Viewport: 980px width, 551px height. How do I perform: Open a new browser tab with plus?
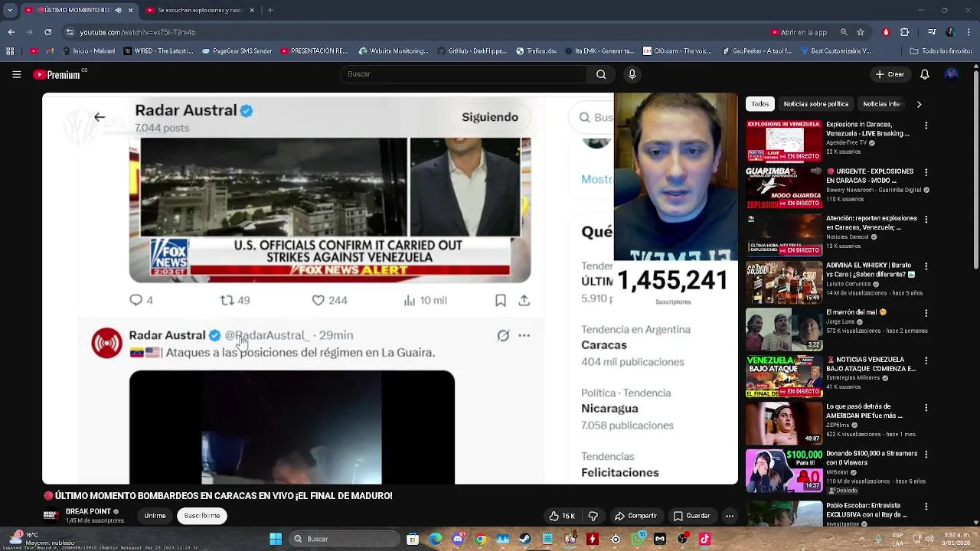pos(270,10)
